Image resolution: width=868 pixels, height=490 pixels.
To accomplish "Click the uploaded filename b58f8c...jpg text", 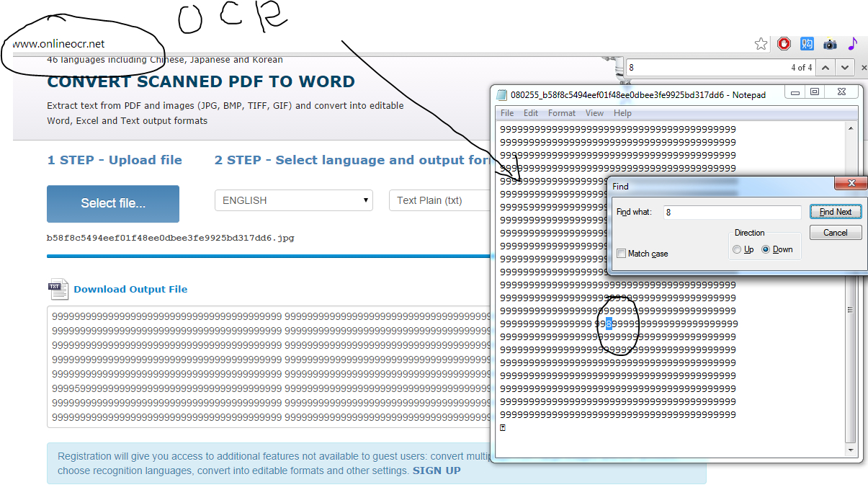I will (x=171, y=238).
